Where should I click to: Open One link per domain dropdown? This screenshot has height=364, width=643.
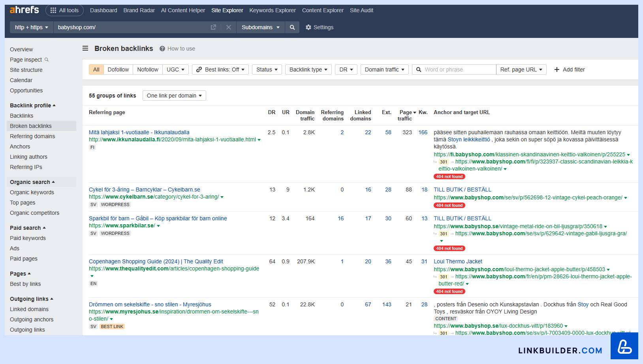(x=174, y=96)
